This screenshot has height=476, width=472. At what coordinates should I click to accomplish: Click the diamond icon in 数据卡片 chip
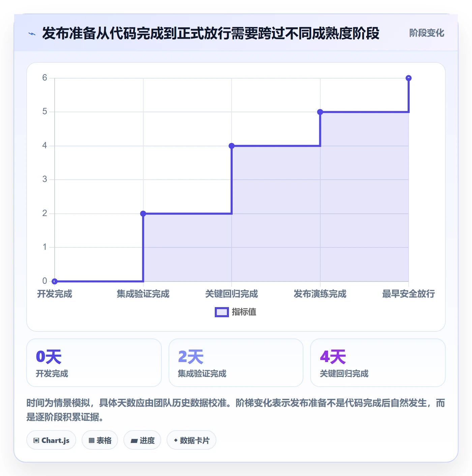(176, 440)
